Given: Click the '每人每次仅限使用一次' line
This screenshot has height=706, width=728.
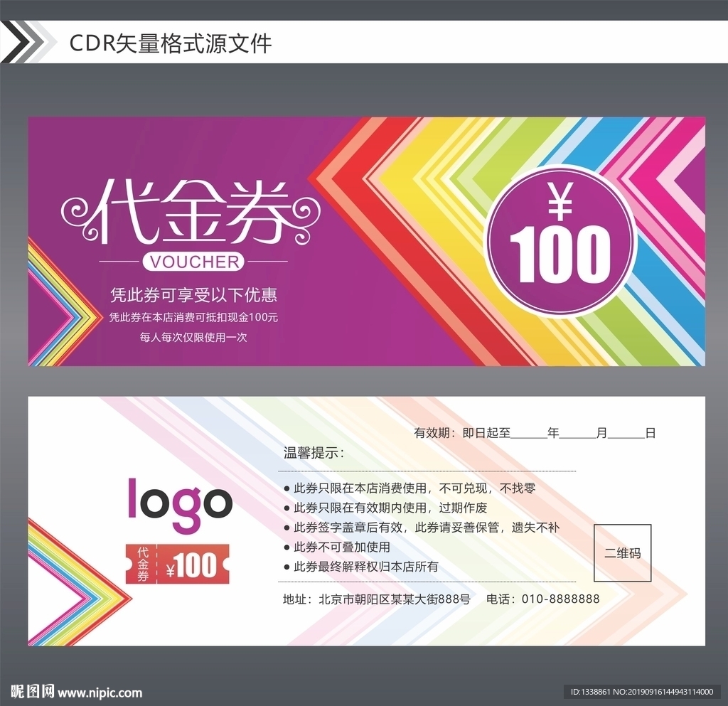Looking at the screenshot, I should click(x=193, y=338).
